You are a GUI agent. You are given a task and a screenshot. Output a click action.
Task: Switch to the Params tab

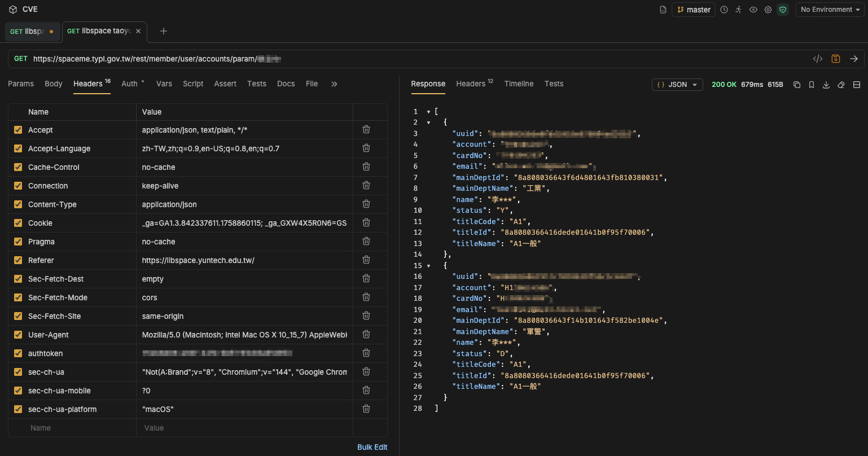[21, 84]
